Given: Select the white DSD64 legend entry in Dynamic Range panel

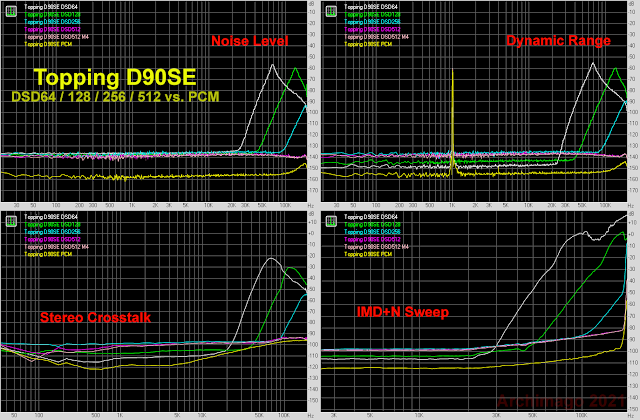Looking at the screenshot, I should pyautogui.click(x=371, y=7).
